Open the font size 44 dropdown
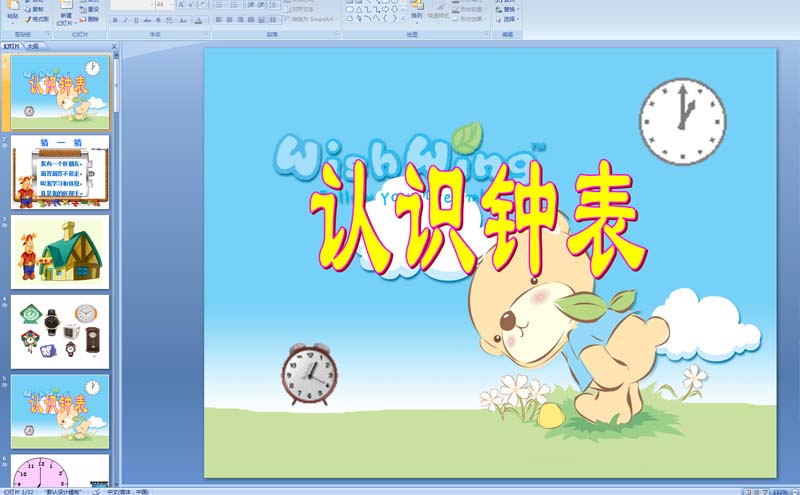The width and height of the screenshot is (800, 495). pyautogui.click(x=172, y=5)
